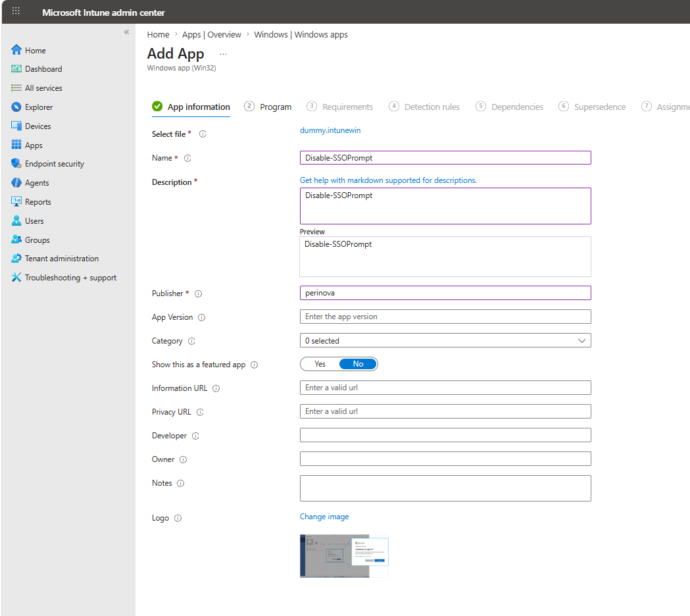Click the Devices monitor icon

16,126
